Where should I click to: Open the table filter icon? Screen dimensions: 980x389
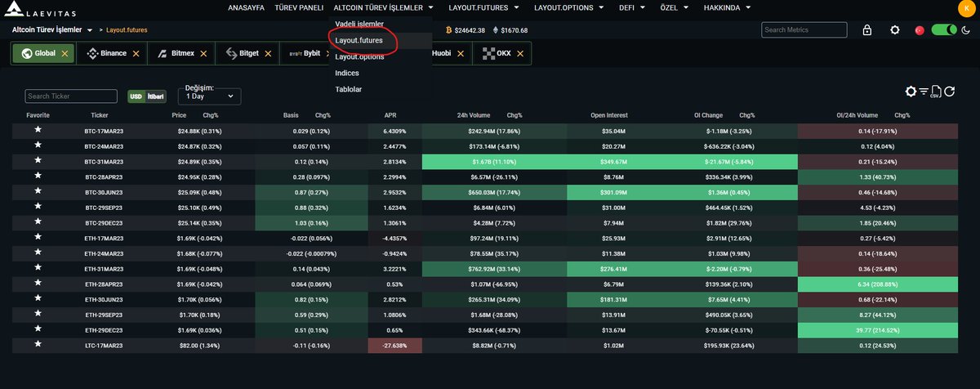pyautogui.click(x=924, y=92)
